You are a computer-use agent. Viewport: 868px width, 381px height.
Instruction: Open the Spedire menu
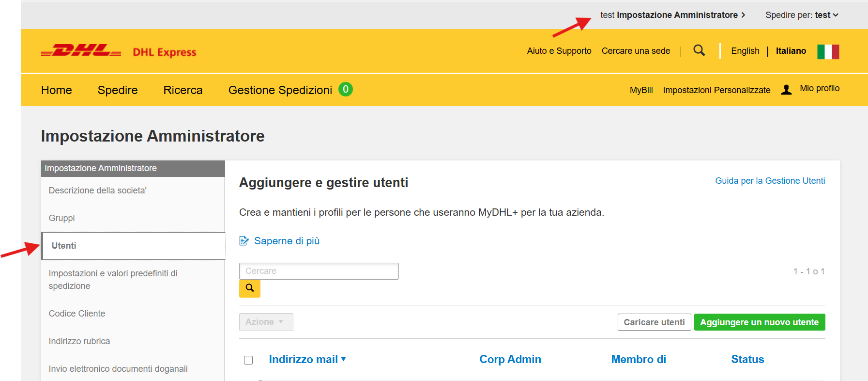(118, 90)
